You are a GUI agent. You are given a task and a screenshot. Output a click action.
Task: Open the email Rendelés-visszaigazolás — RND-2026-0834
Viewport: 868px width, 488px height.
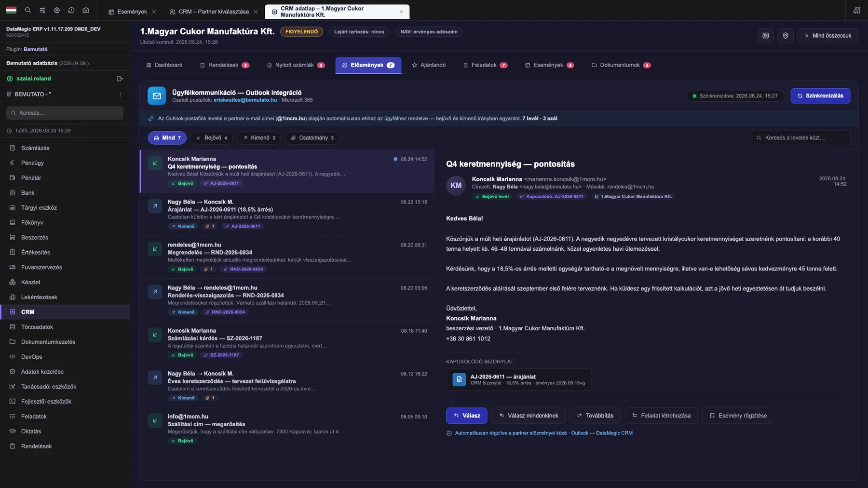point(287,300)
